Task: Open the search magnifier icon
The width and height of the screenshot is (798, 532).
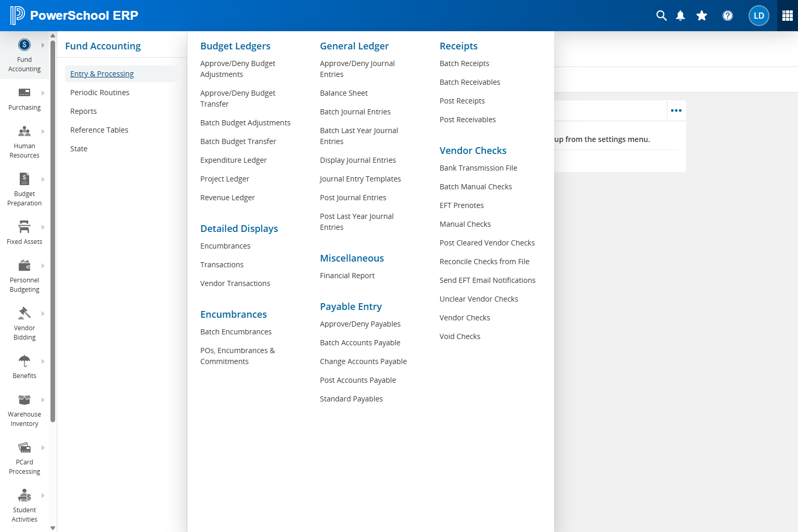Action: [x=661, y=16]
